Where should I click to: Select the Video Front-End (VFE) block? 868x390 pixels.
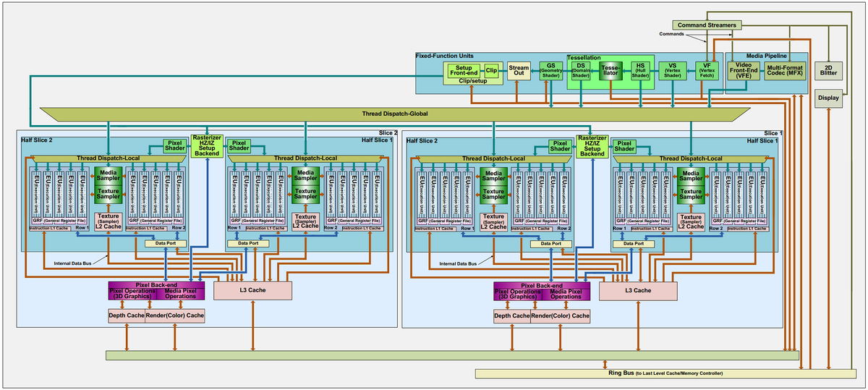click(x=744, y=70)
